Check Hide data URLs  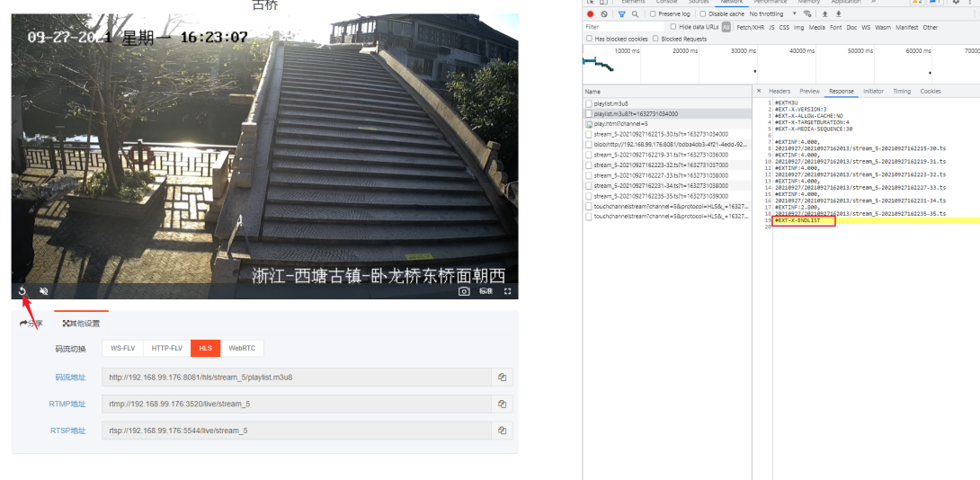click(673, 27)
